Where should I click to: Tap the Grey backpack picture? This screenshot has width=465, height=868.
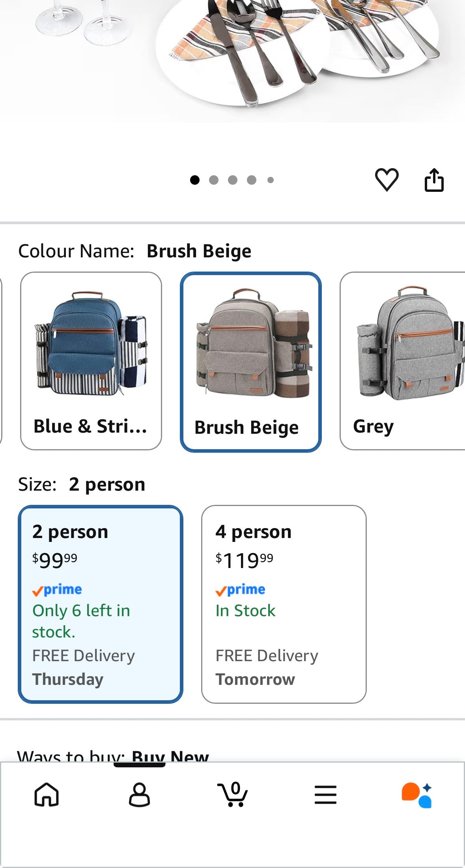[410, 343]
